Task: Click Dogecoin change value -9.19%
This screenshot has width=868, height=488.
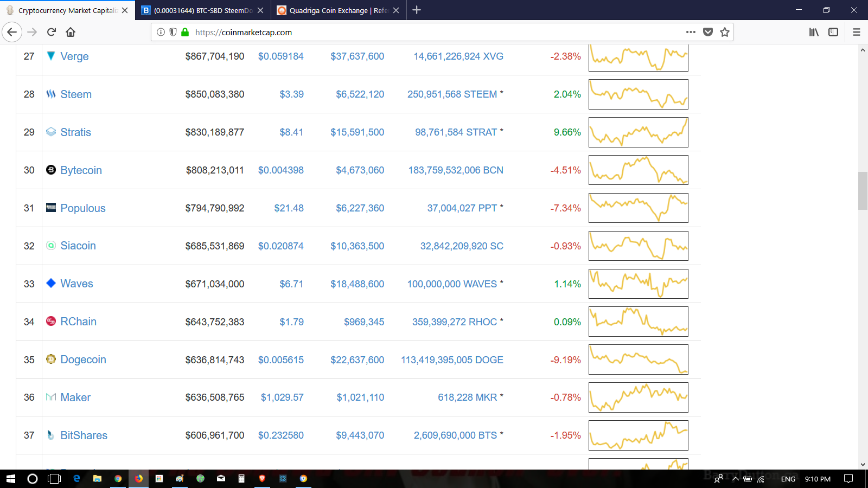Action: [x=565, y=360]
